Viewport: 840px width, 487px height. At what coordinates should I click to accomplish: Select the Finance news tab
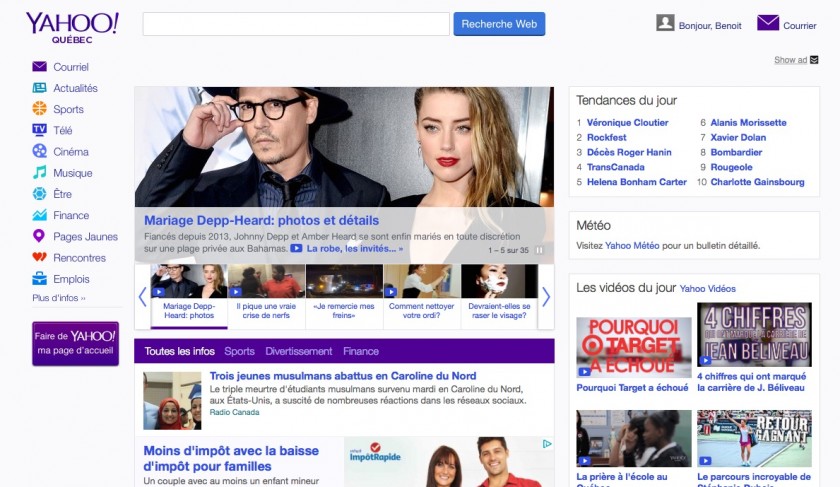(361, 352)
